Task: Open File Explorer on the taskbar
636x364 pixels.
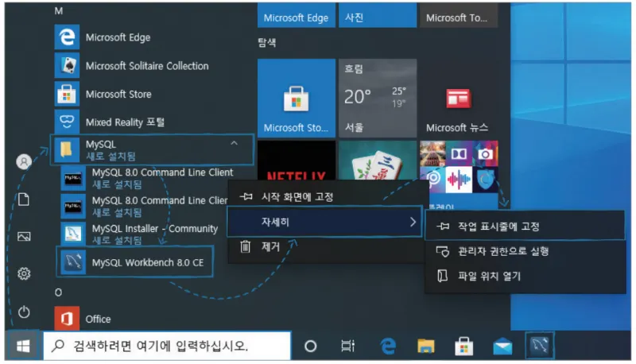Action: point(426,347)
